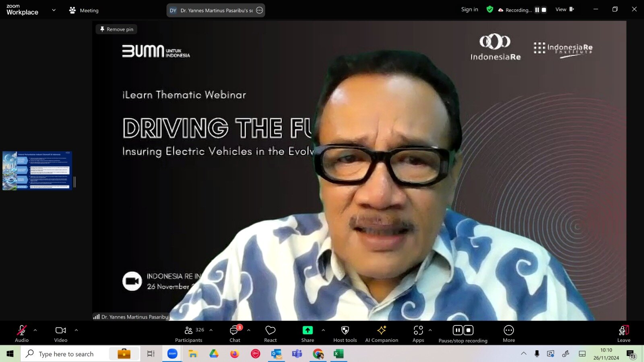Expand video options arrow
Image resolution: width=644 pixels, height=362 pixels.
(x=76, y=330)
